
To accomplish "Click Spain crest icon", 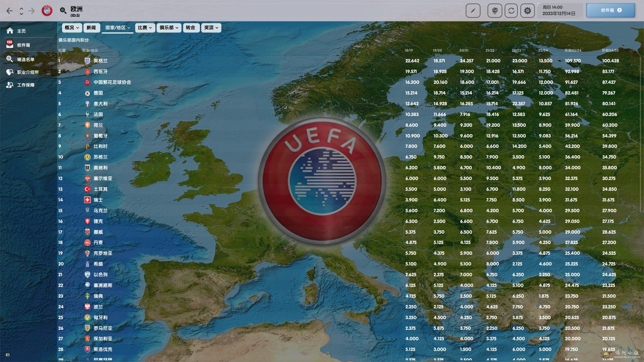I will (x=87, y=71).
